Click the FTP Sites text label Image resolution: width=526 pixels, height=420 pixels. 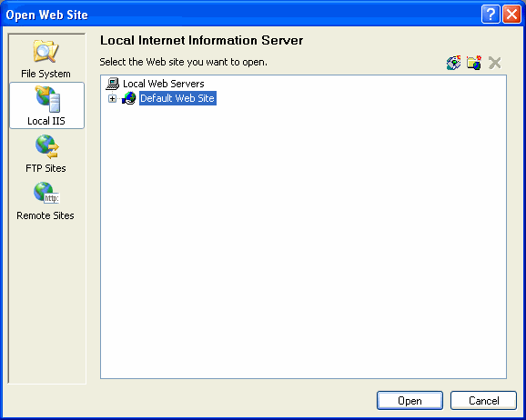(46, 168)
